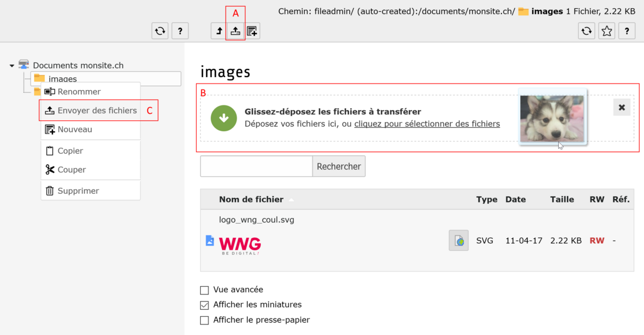Bookmark this page with star icon

pos(606,31)
